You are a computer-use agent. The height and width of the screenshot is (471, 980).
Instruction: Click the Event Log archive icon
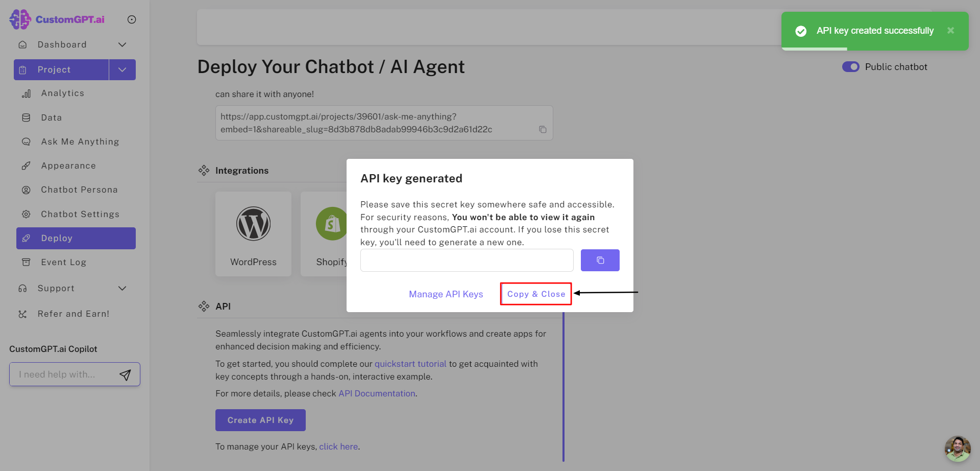coord(26,262)
